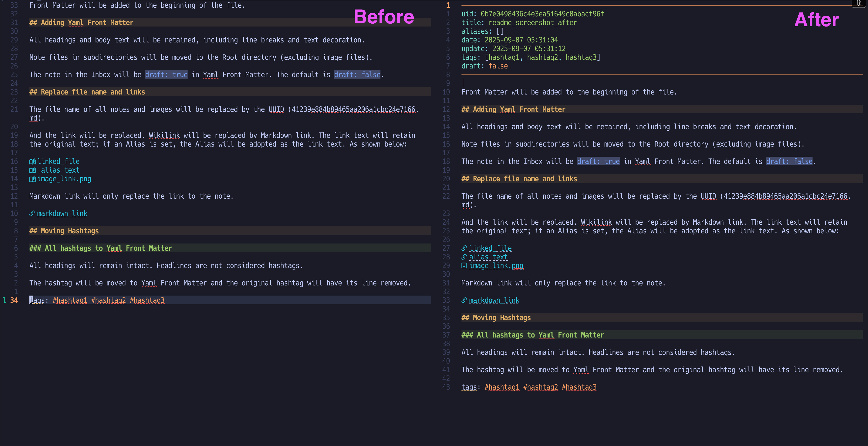868x446 pixels.
Task: Click #hashtag3 on the After tags line
Action: click(x=579, y=387)
